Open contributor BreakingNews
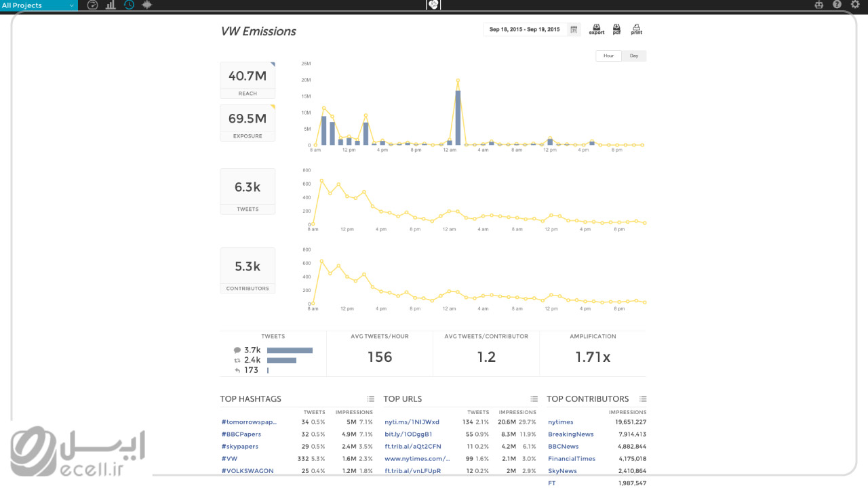Screen dimensions: 868x488 coord(571,434)
